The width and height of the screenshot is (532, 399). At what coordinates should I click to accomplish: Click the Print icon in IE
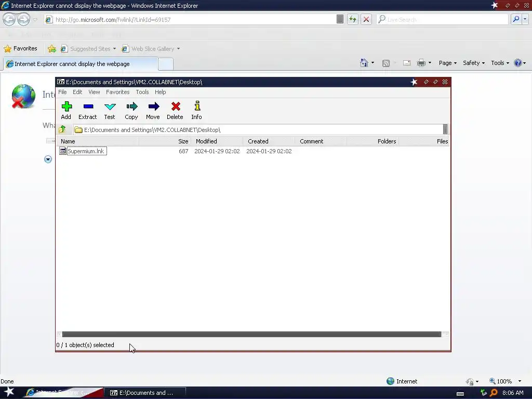coord(421,63)
